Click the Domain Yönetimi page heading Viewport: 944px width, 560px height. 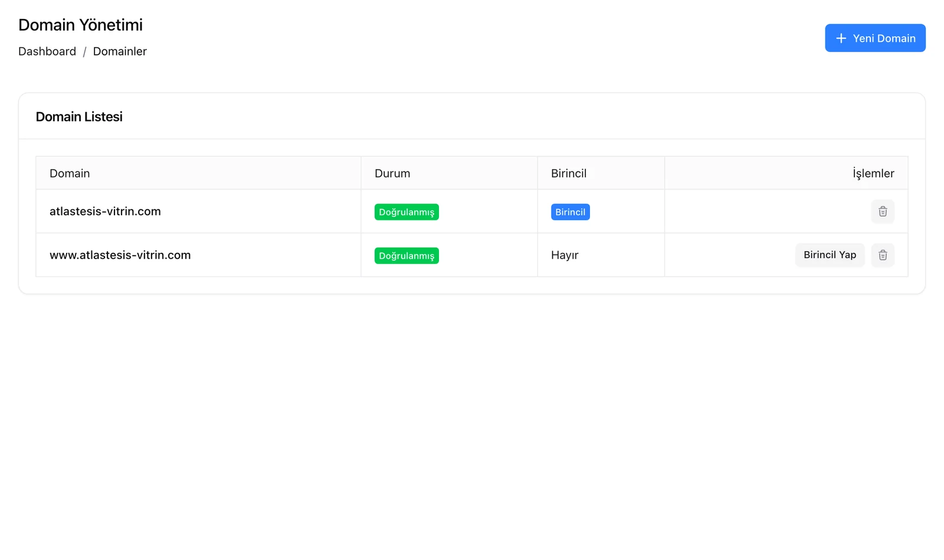tap(80, 25)
